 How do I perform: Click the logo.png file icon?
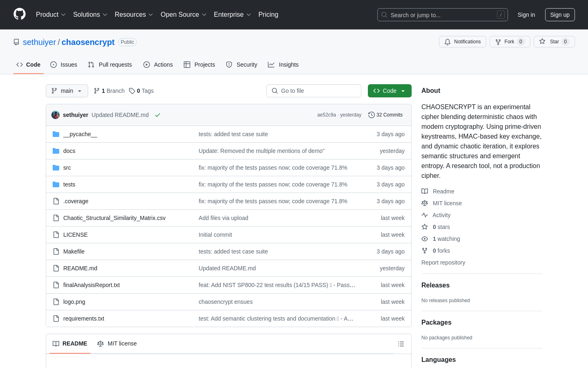tap(56, 302)
